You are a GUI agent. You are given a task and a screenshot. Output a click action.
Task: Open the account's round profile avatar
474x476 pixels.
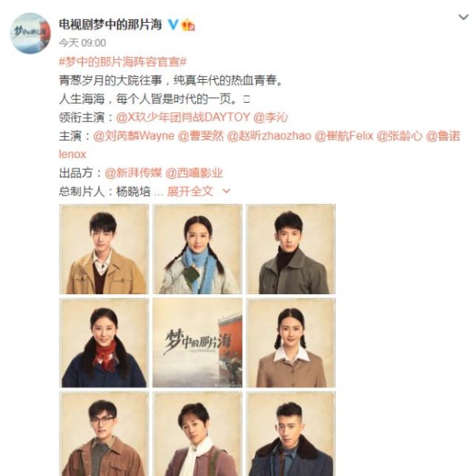pyautogui.click(x=30, y=32)
